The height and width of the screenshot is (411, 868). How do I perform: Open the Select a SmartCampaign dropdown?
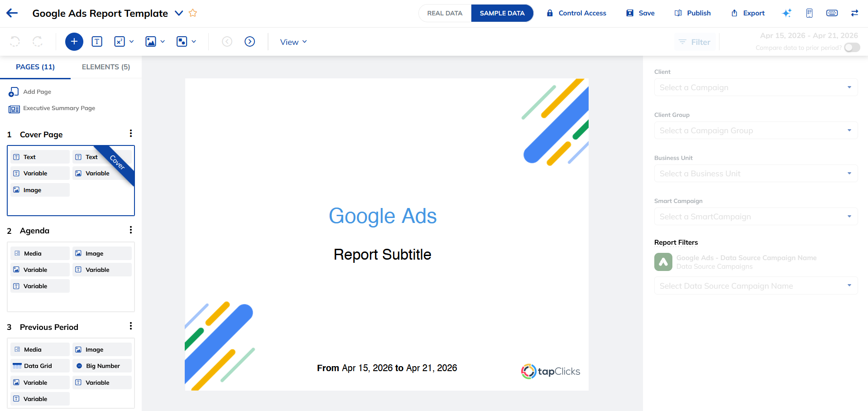tap(756, 217)
